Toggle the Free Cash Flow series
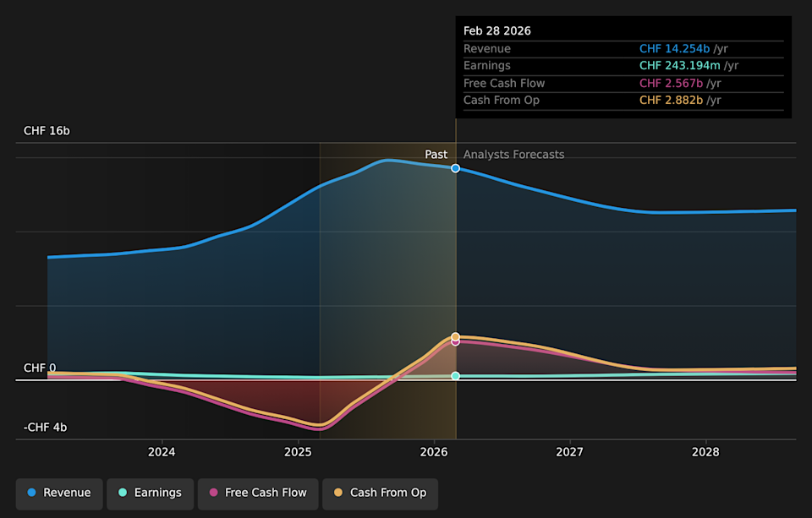This screenshot has width=812, height=518. tap(257, 493)
